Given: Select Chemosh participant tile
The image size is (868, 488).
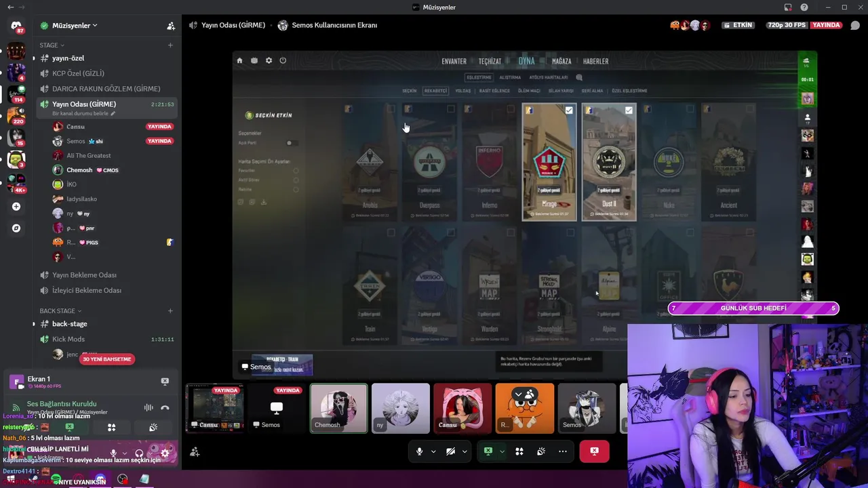Looking at the screenshot, I should coord(338,408).
